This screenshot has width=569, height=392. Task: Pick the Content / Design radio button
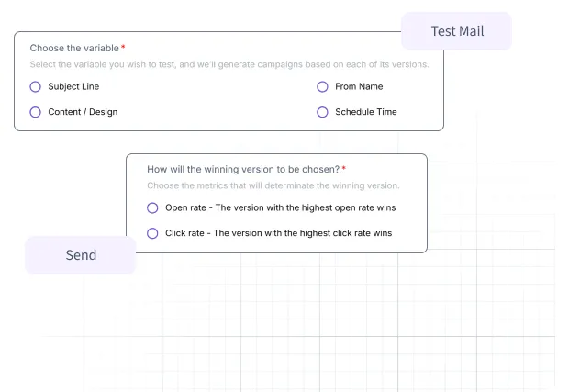point(36,112)
